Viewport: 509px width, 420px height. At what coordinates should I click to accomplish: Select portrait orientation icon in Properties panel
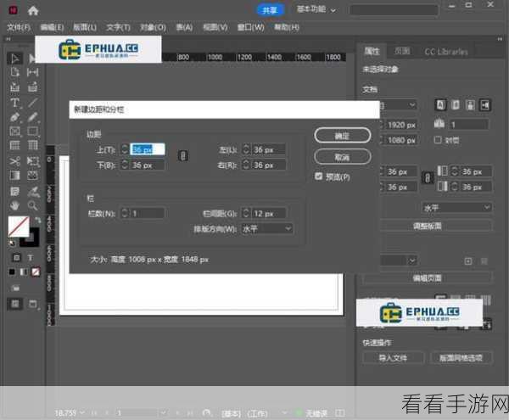(470, 105)
